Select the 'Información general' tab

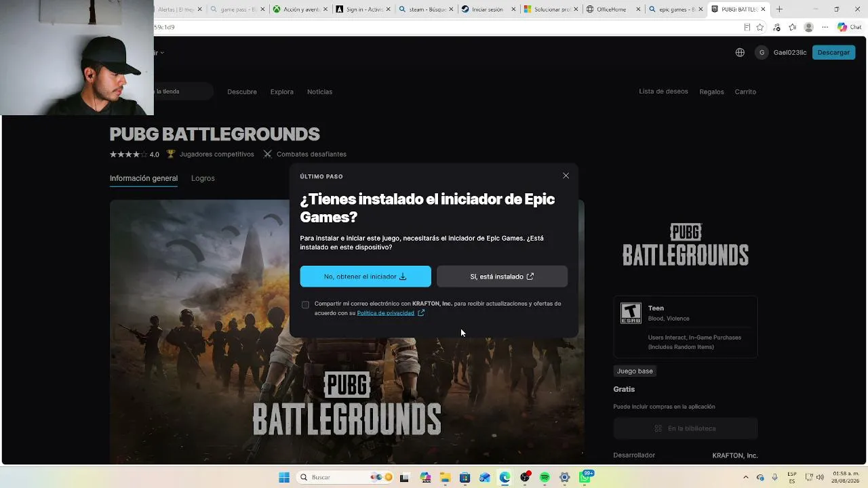(x=144, y=178)
